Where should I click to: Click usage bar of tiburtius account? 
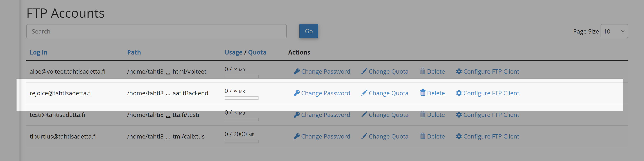242,141
